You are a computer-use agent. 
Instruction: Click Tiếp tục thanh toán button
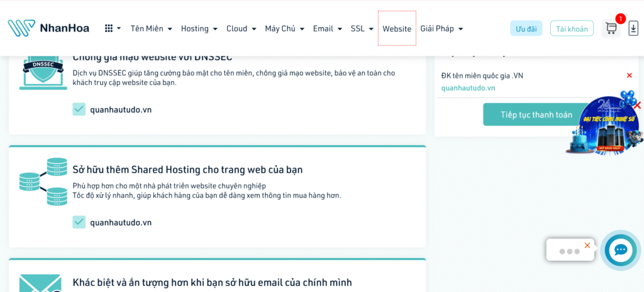point(536,114)
